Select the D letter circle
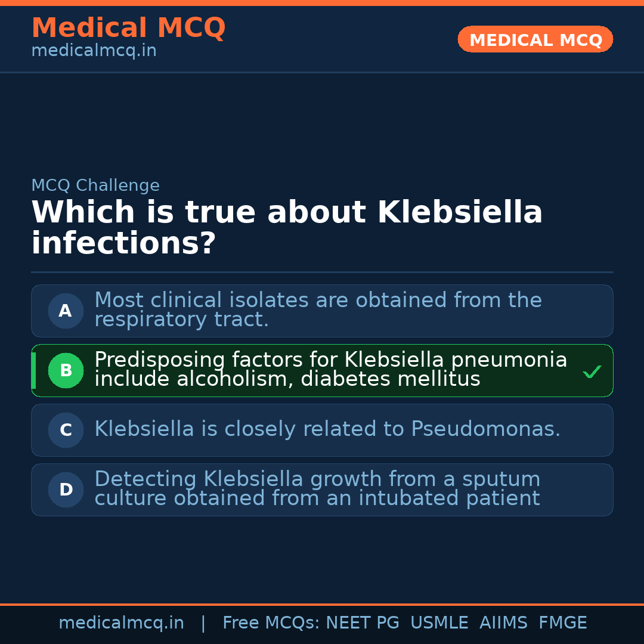The height and width of the screenshot is (644, 644). [66, 490]
